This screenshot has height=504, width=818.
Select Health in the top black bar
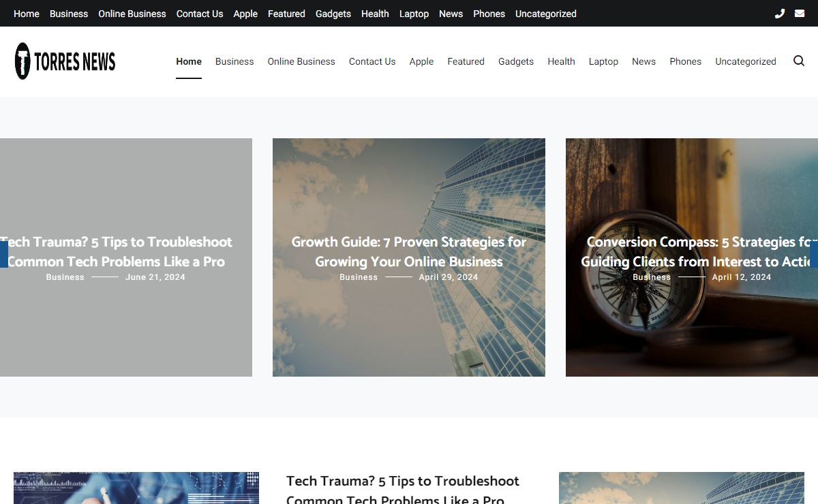click(x=375, y=14)
